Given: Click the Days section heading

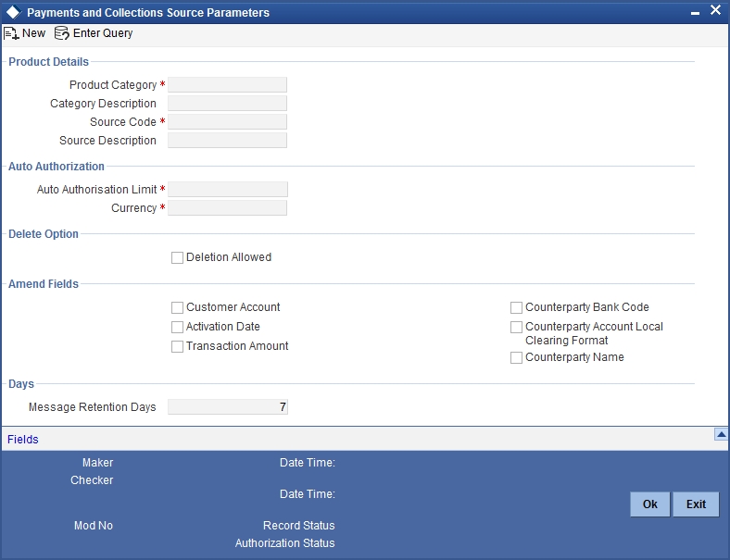Looking at the screenshot, I should pyautogui.click(x=21, y=384).
